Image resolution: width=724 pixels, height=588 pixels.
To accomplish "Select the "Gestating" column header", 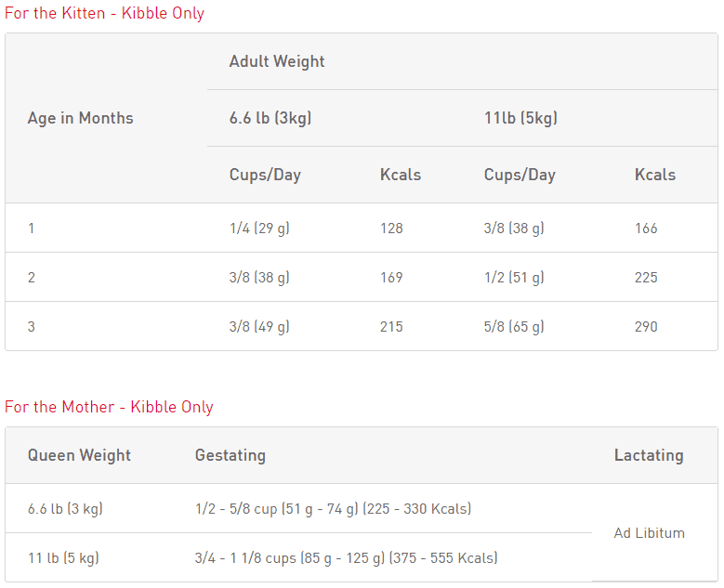I will pyautogui.click(x=230, y=455).
